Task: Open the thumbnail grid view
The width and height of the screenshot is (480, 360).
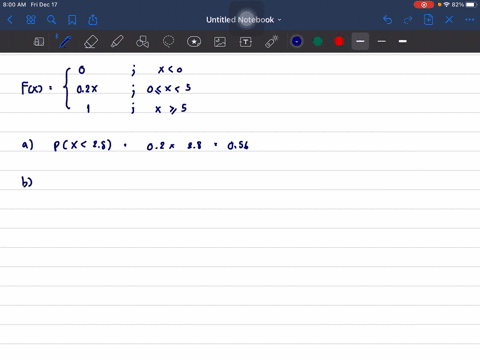Action: pos(31,20)
